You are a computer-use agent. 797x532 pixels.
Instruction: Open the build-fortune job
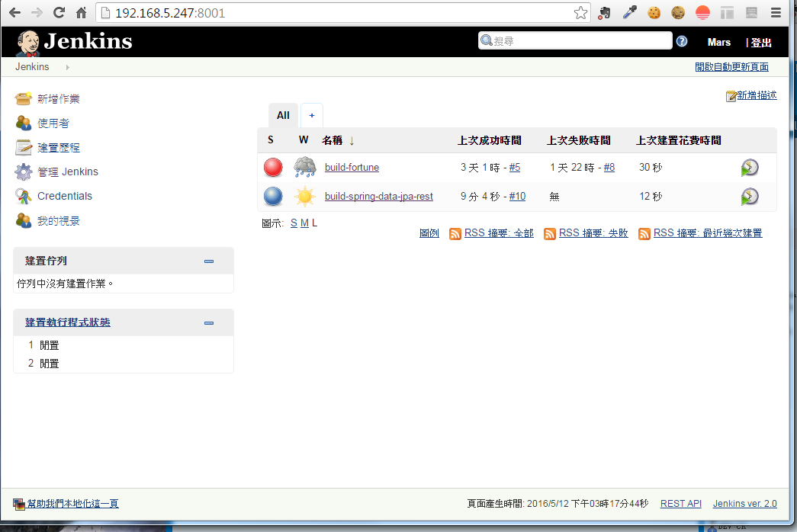[352, 167]
